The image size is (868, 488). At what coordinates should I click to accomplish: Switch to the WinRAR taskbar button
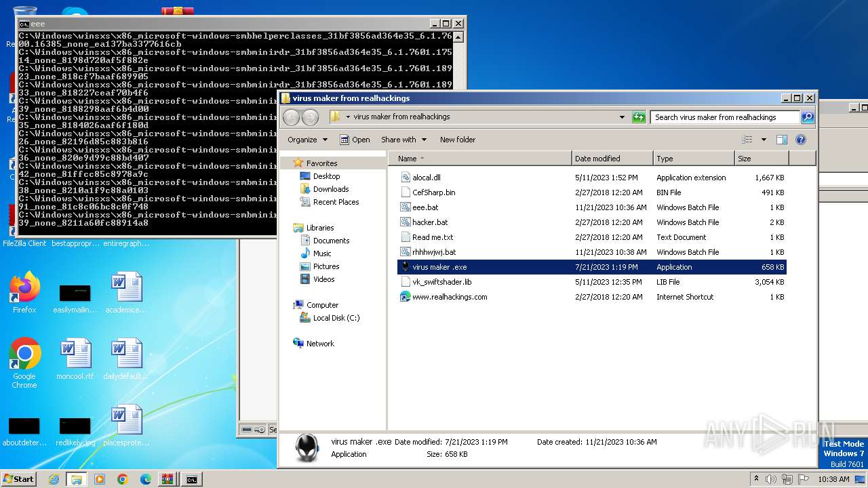point(167,479)
